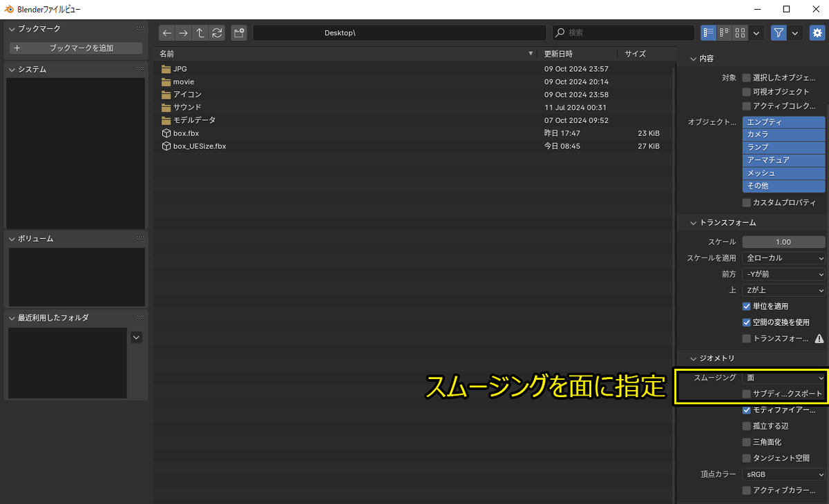This screenshot has width=829, height=504.
Task: Collapse the ブックマーク panel
Action: point(12,29)
